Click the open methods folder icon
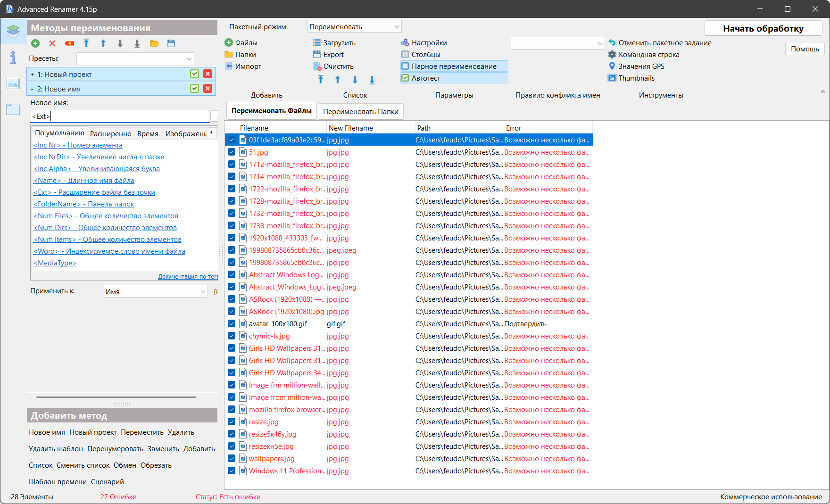 point(154,43)
